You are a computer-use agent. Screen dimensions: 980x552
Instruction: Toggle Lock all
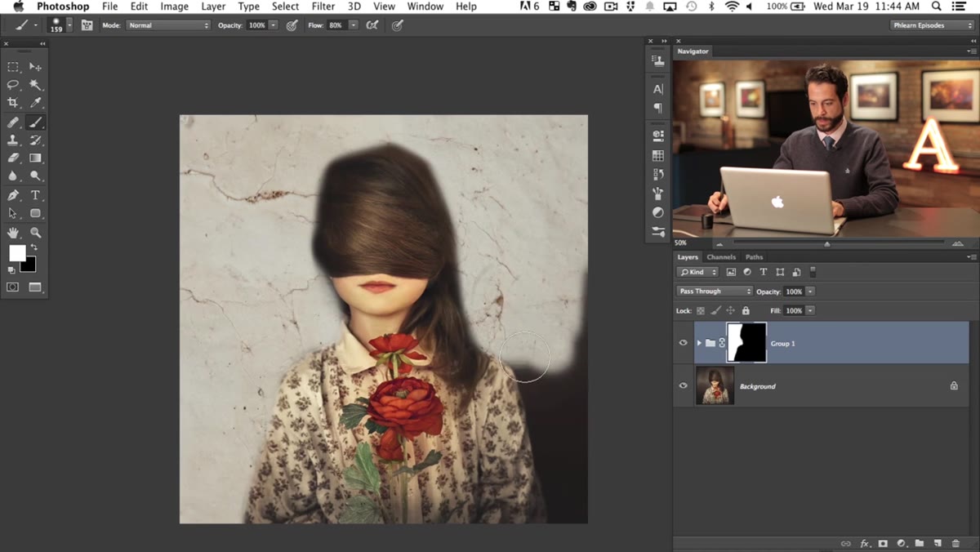pos(746,311)
